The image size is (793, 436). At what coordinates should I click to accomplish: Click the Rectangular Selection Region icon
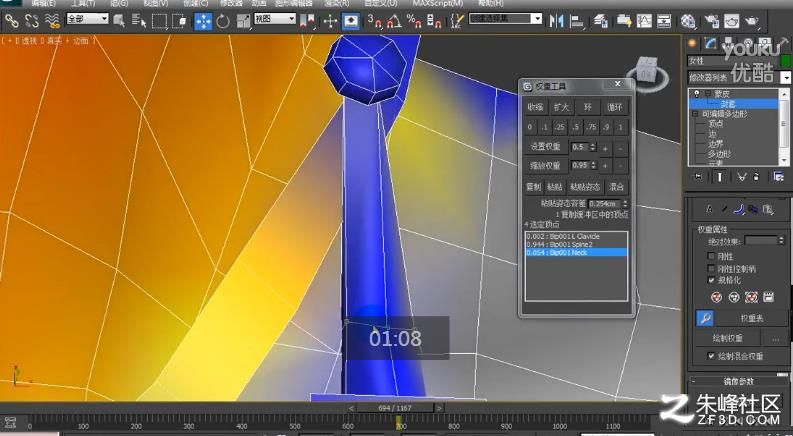pyautogui.click(x=160, y=21)
